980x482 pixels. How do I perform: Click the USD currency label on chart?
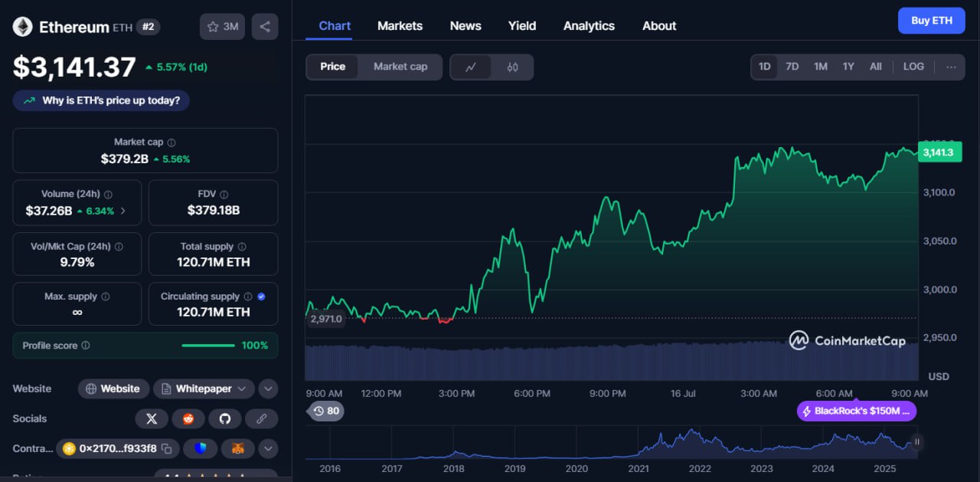click(x=939, y=376)
